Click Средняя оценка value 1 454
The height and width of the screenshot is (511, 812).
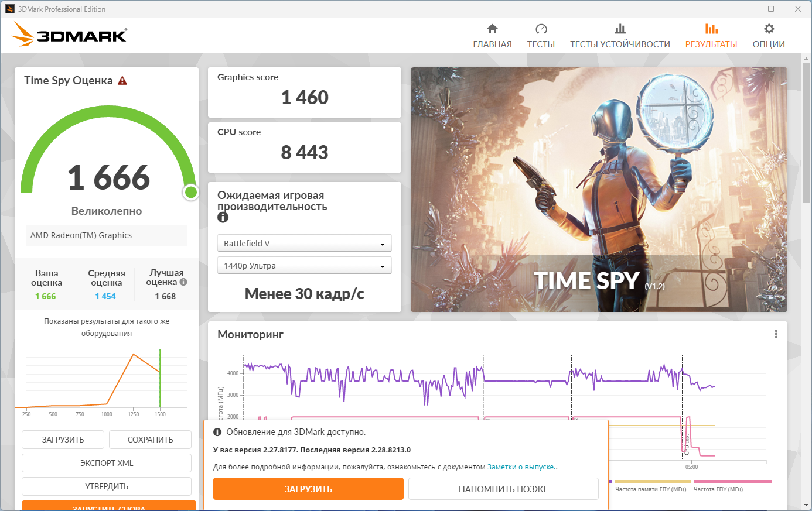click(105, 296)
